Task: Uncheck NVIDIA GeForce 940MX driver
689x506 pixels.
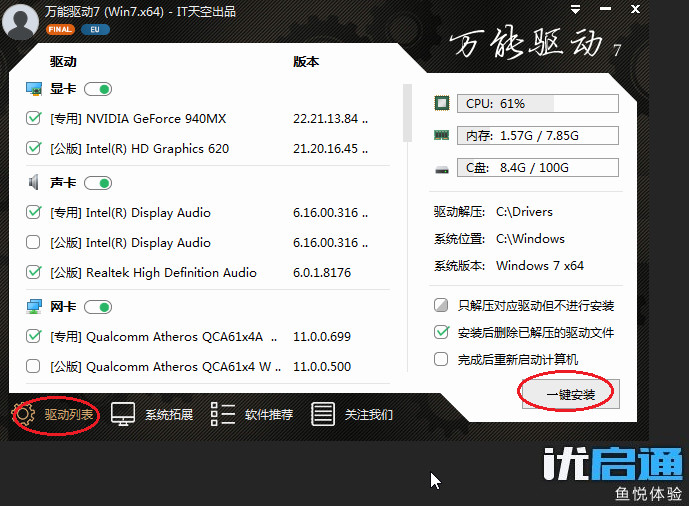Action: click(x=33, y=118)
